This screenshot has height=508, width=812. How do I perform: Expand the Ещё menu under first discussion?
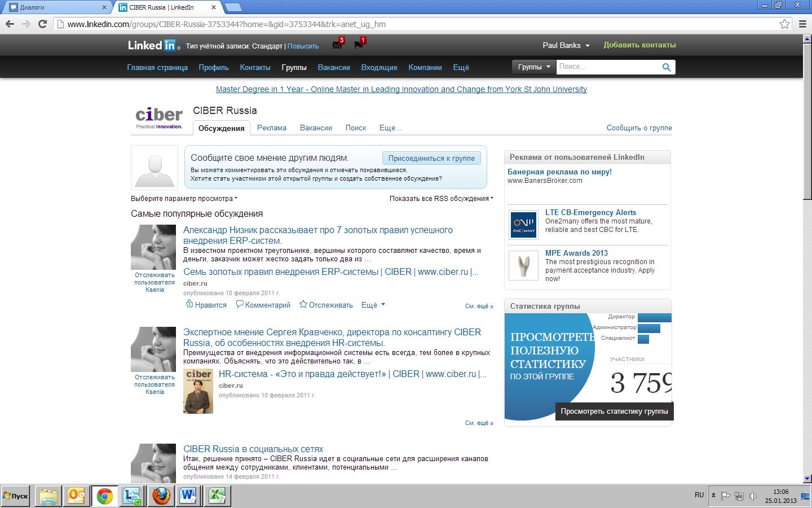tap(373, 305)
